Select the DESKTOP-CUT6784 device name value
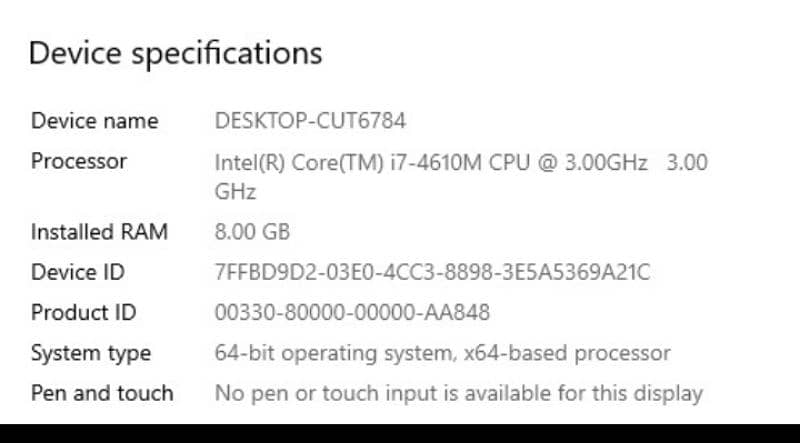Screen dimensions: 800x443 pos(310,121)
